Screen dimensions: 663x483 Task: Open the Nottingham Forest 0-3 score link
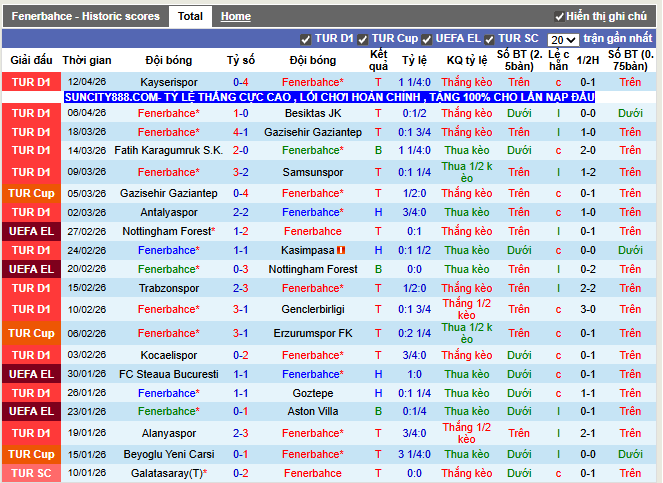[x=241, y=269]
